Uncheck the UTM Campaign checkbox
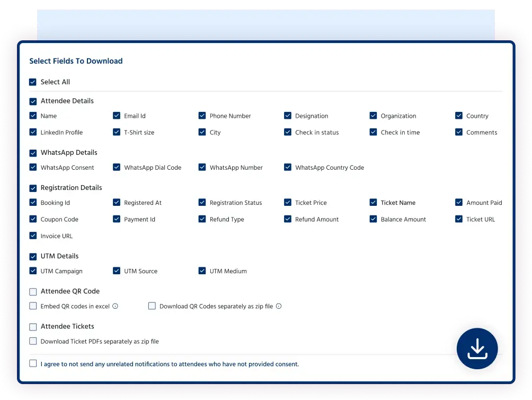The width and height of the screenshot is (532, 400). click(x=33, y=271)
